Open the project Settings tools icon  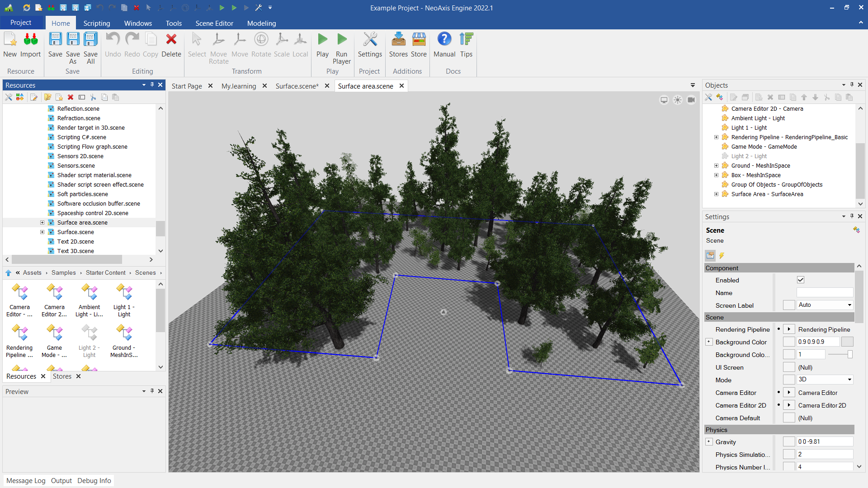(370, 40)
